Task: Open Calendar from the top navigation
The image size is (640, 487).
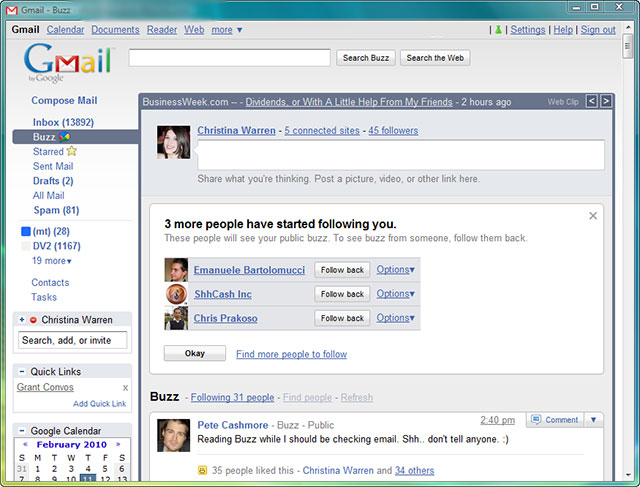Action: click(65, 30)
